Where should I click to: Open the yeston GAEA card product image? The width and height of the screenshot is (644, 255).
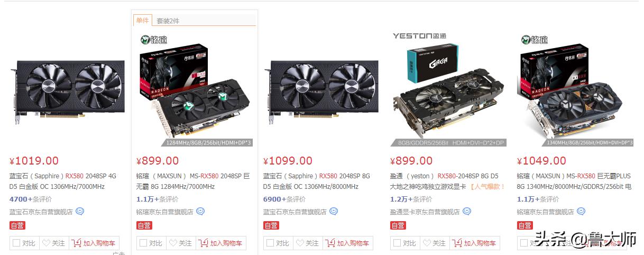[x=448, y=89]
